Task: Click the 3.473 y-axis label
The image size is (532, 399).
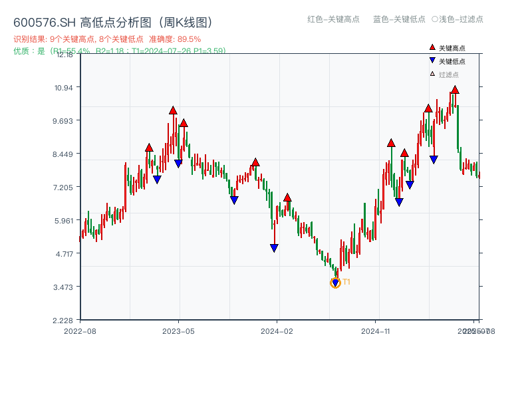Action: (63, 287)
